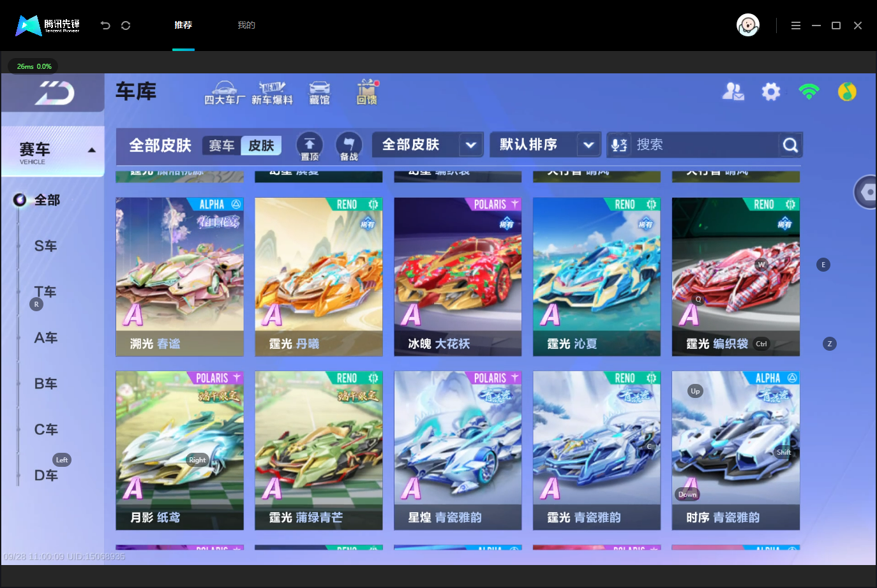Open the 新车爆料 new car news icon

coord(272,93)
